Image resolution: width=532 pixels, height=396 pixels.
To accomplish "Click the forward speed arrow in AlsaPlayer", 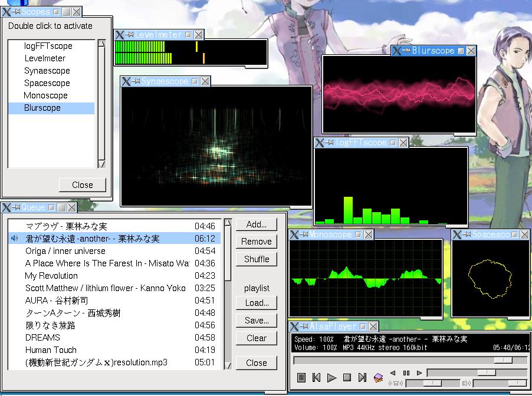I will click(419, 373).
